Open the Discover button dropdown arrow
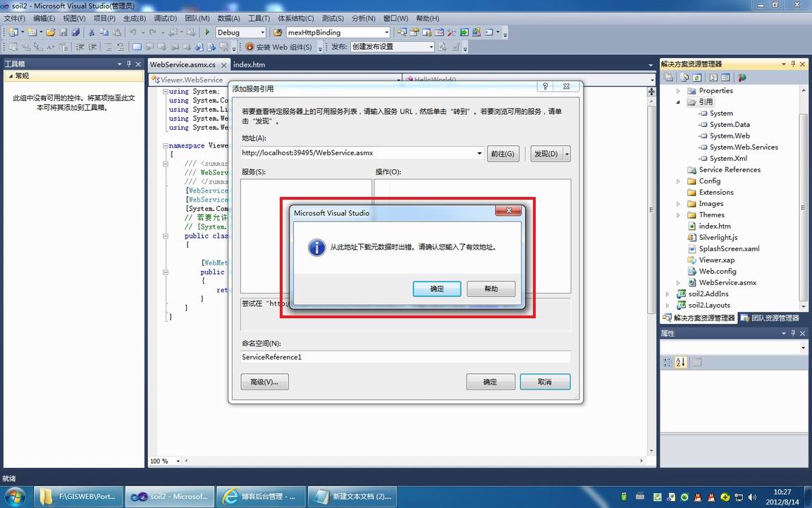812x508 pixels. point(567,154)
